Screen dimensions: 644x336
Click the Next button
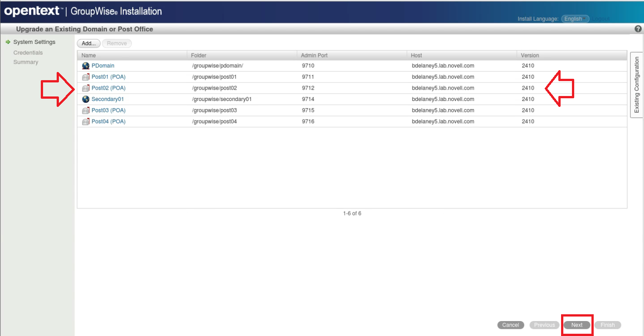coord(577,325)
